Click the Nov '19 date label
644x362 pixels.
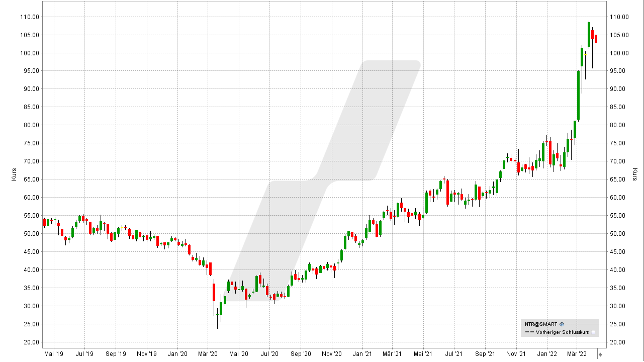[146, 354]
